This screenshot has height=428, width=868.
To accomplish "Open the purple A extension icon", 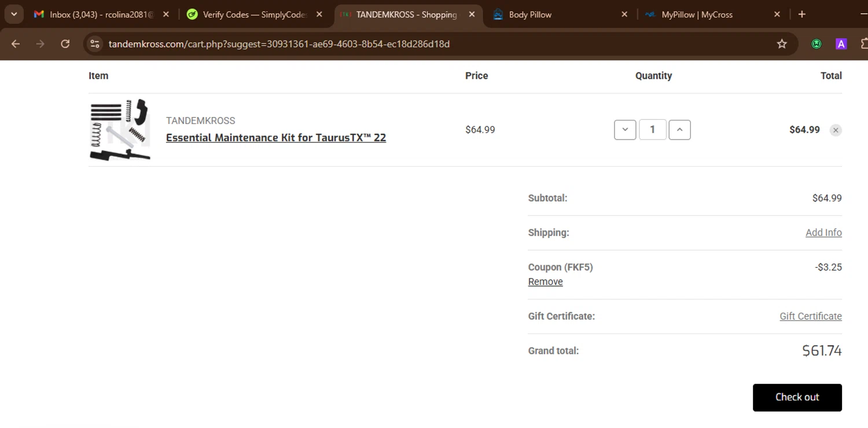I will coord(841,44).
